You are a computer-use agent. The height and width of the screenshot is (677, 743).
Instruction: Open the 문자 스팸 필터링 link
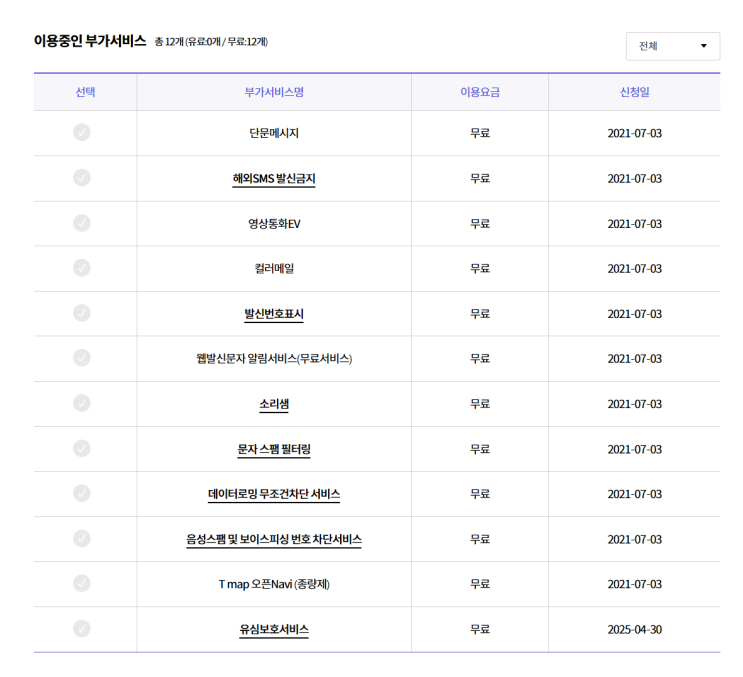[274, 449]
